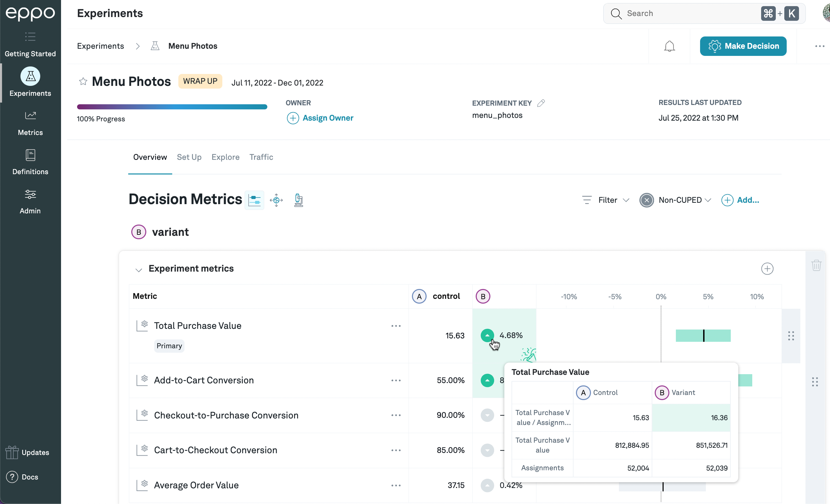
Task: Click the Assign Owner link
Action: [328, 118]
